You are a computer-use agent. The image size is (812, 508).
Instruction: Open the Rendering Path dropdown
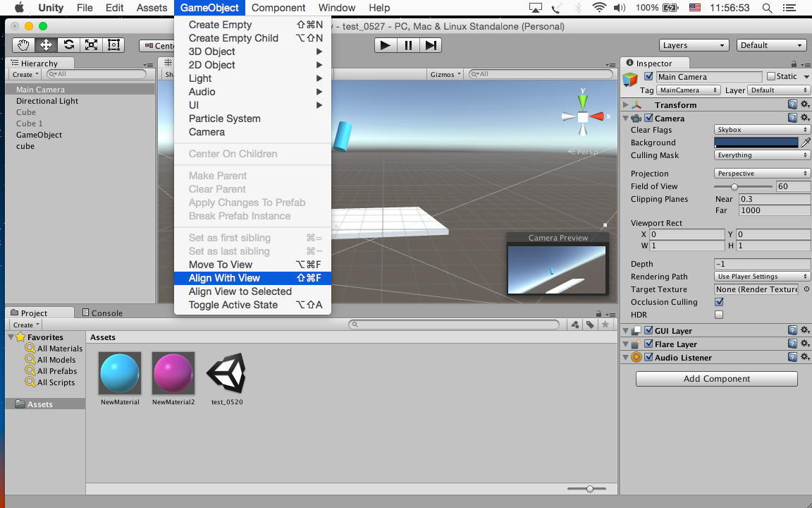click(762, 277)
